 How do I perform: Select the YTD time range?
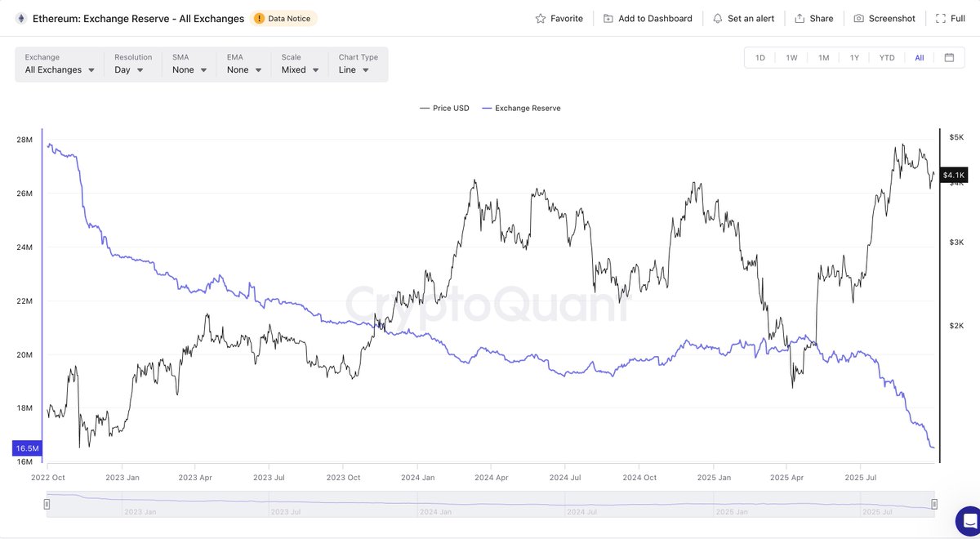click(887, 58)
